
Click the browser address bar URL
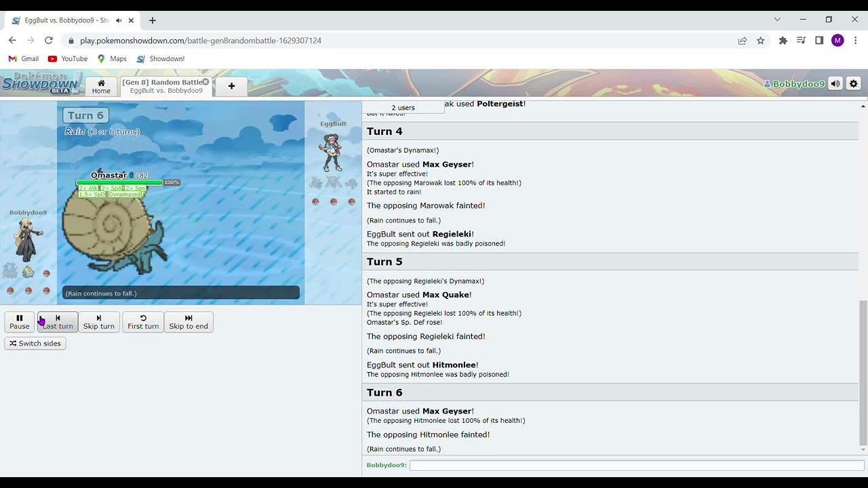201,41
